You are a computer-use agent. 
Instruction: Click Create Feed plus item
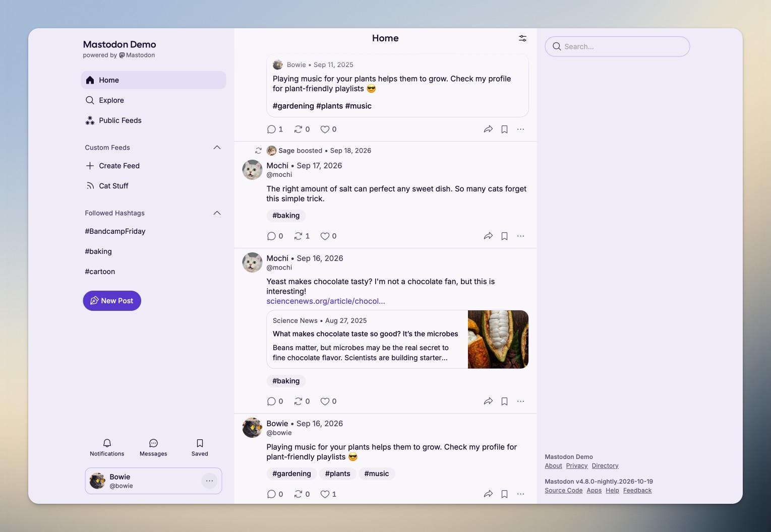pyautogui.click(x=153, y=166)
